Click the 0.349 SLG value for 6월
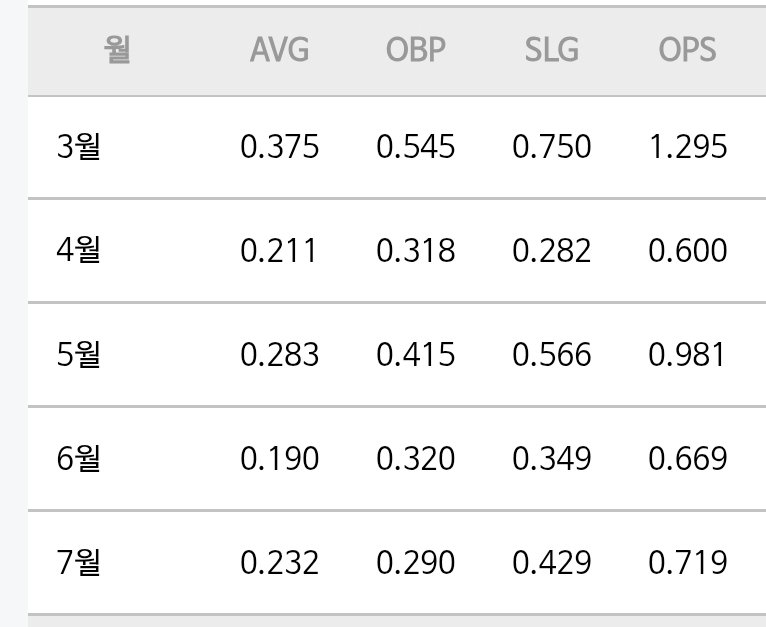 [x=552, y=458]
